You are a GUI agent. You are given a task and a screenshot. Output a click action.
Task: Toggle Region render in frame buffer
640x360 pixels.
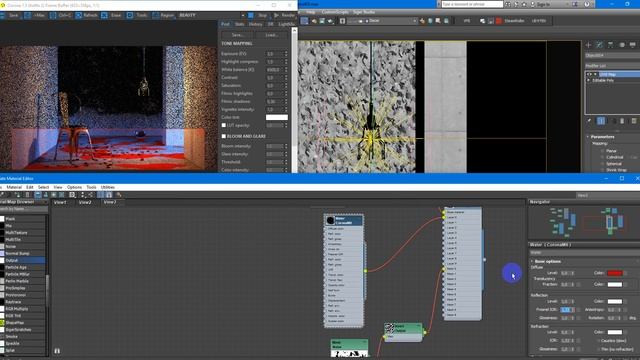[163, 15]
